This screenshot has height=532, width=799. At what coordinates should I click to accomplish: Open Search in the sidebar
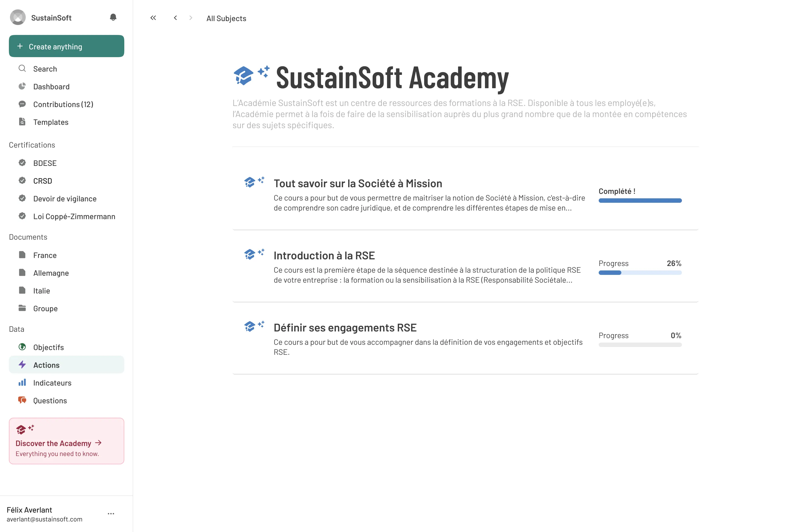(45, 69)
